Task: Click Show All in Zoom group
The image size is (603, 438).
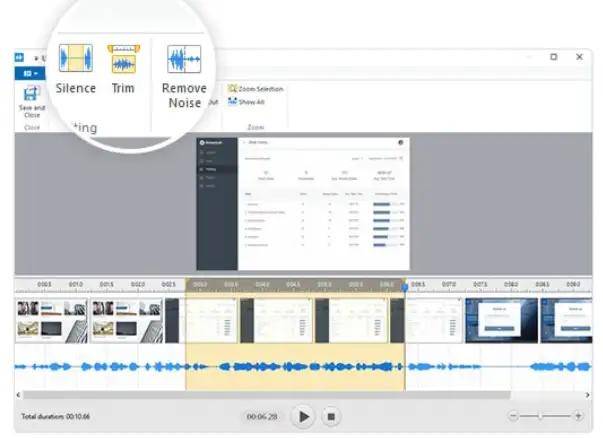Action: 250,101
